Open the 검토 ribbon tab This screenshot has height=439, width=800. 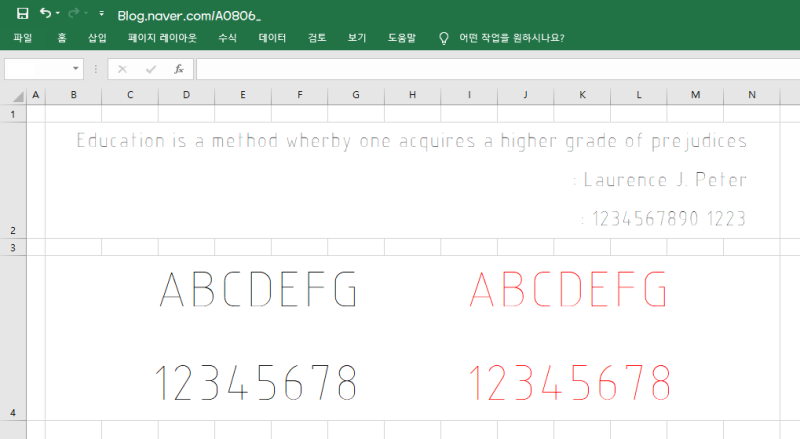point(317,38)
